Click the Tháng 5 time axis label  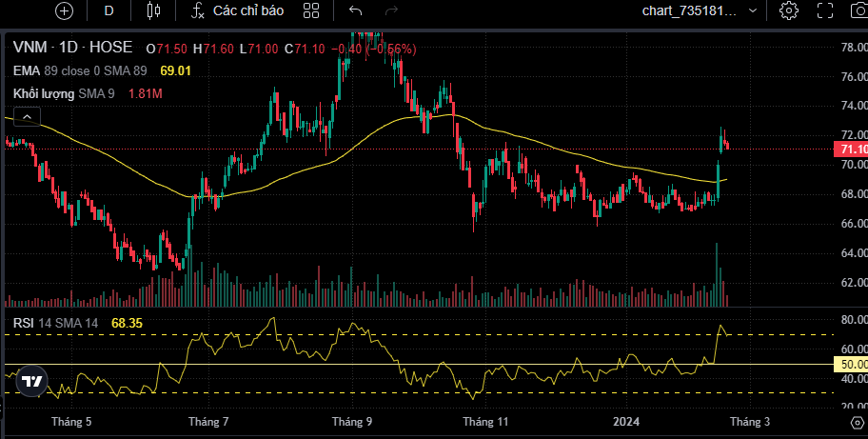click(x=71, y=422)
